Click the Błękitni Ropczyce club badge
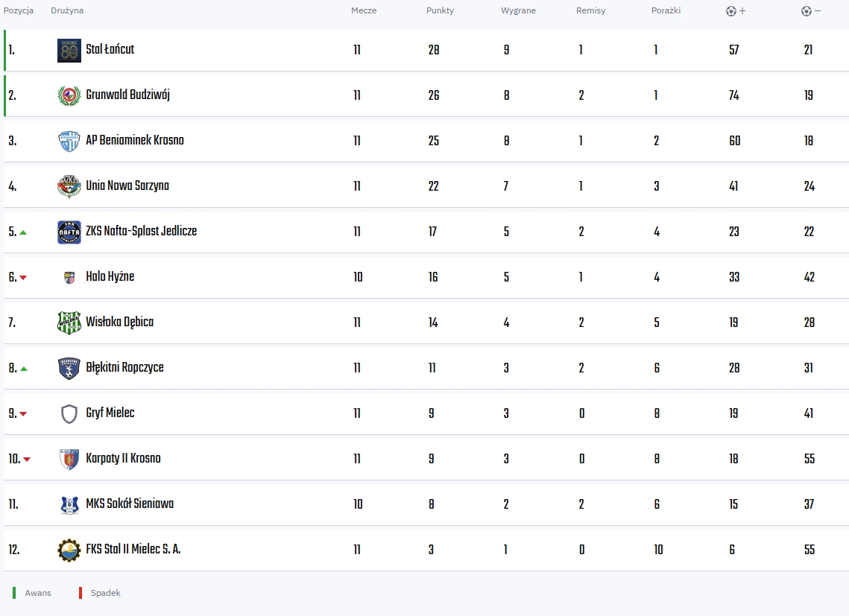Image resolution: width=849 pixels, height=616 pixels. (69, 369)
